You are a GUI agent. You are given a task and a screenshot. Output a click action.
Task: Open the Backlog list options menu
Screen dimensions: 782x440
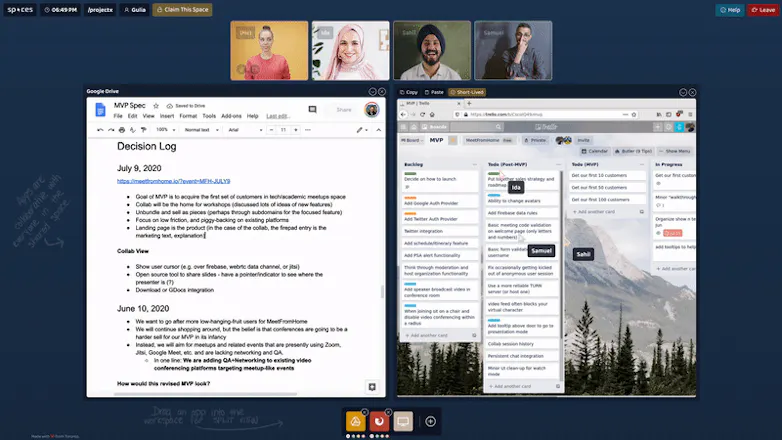pyautogui.click(x=474, y=164)
